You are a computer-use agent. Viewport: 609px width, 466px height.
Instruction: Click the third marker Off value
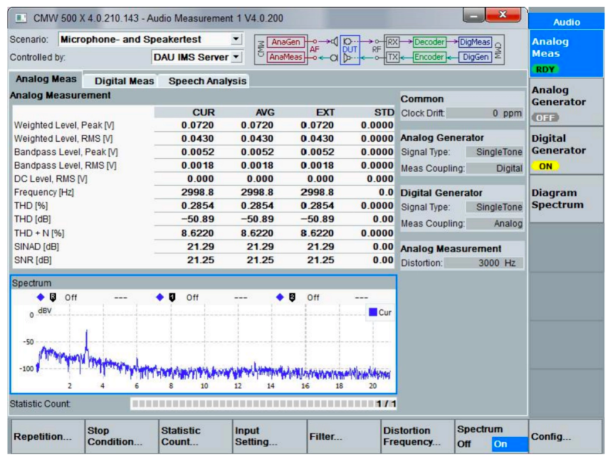click(313, 297)
